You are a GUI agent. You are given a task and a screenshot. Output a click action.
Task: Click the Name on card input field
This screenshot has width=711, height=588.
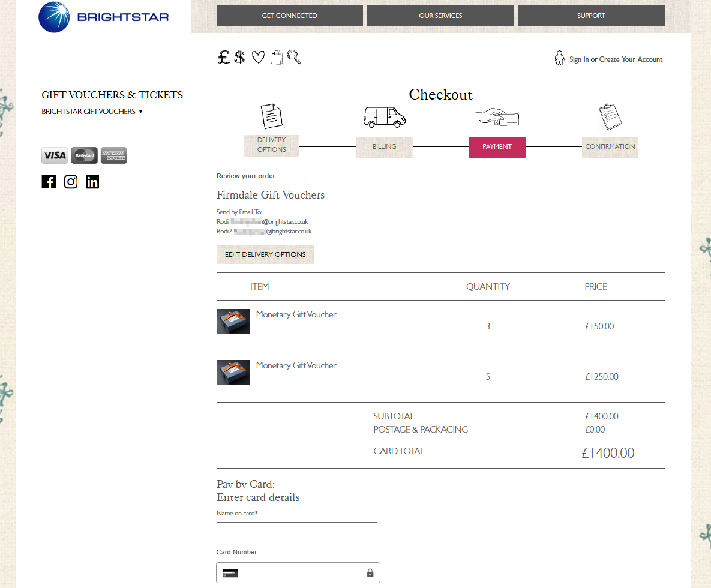296,530
